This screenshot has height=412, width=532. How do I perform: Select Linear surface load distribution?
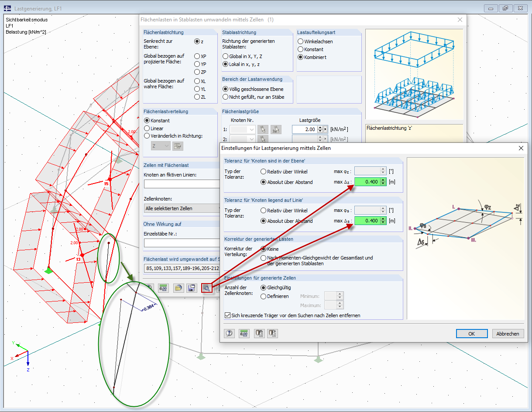(x=147, y=128)
